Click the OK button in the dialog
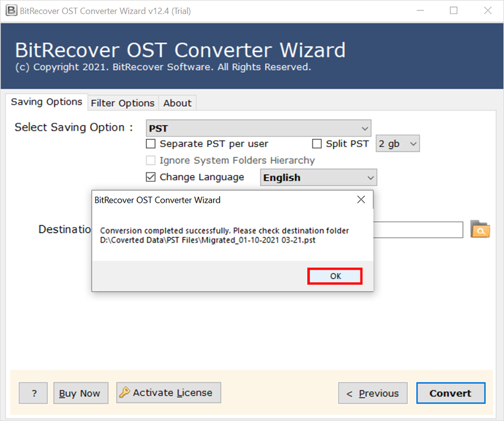The width and height of the screenshot is (504, 421). [335, 276]
